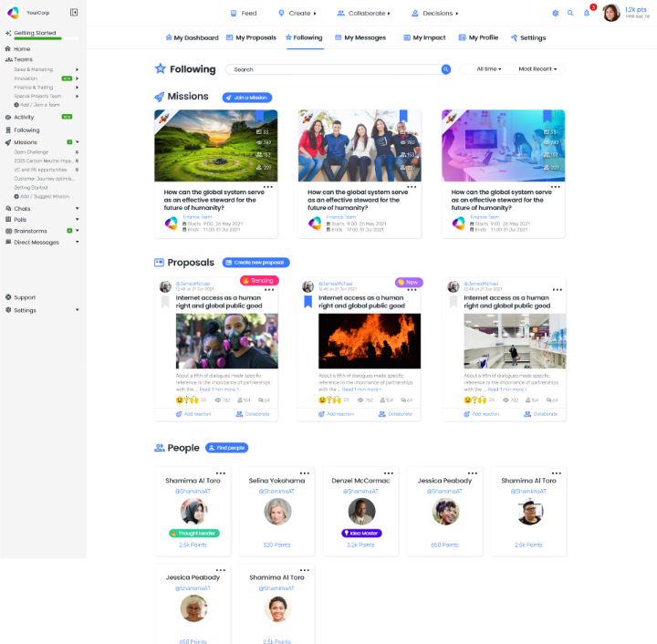Click the Brainstorms icon in sidebar
The width and height of the screenshot is (657, 644).
(x=8, y=231)
